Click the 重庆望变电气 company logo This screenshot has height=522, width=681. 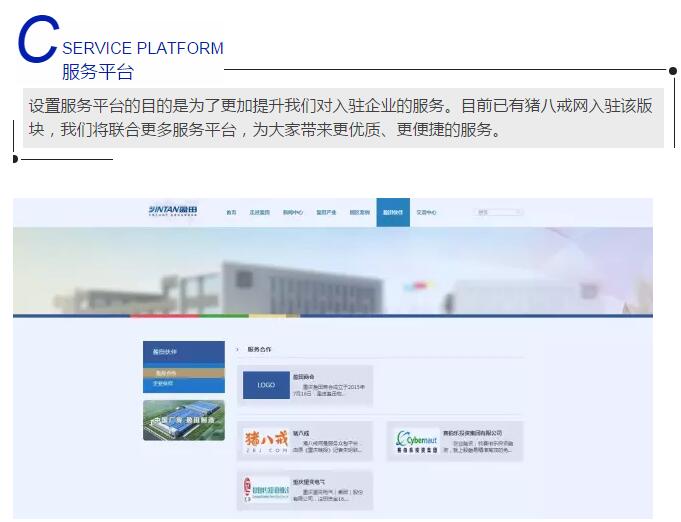pos(265,490)
